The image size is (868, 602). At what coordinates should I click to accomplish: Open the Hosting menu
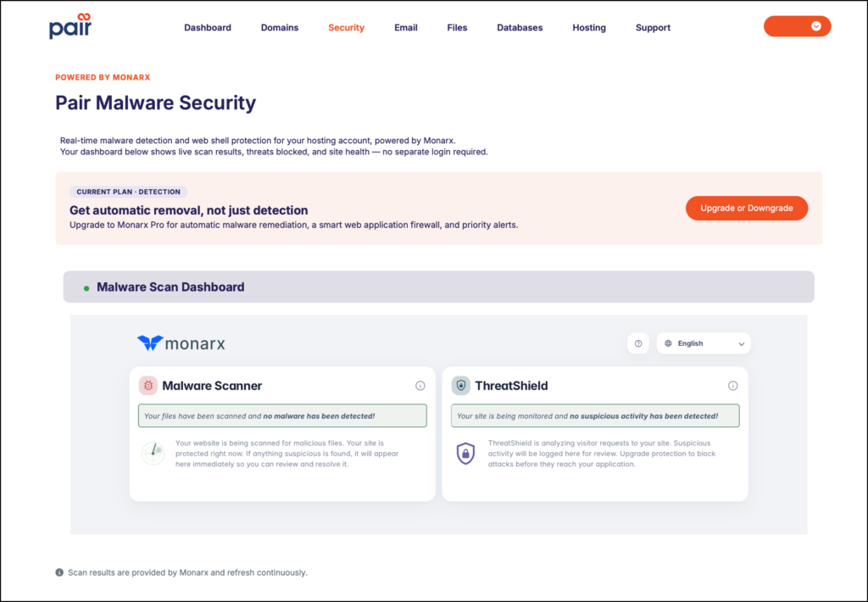tap(589, 28)
